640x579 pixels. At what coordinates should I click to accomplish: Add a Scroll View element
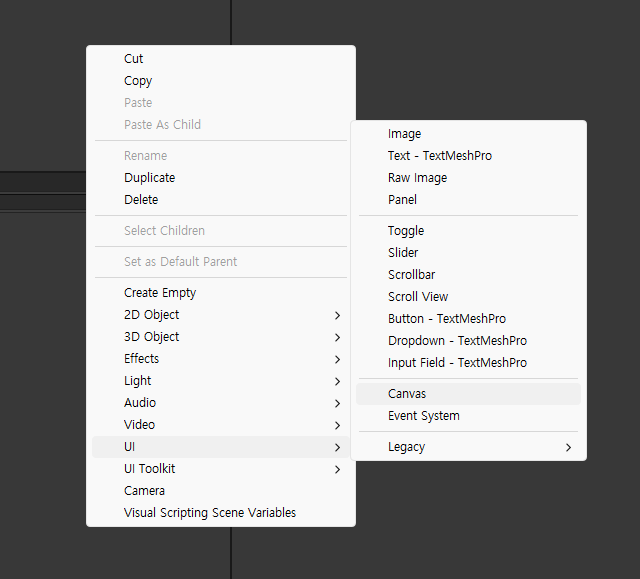click(x=468, y=297)
